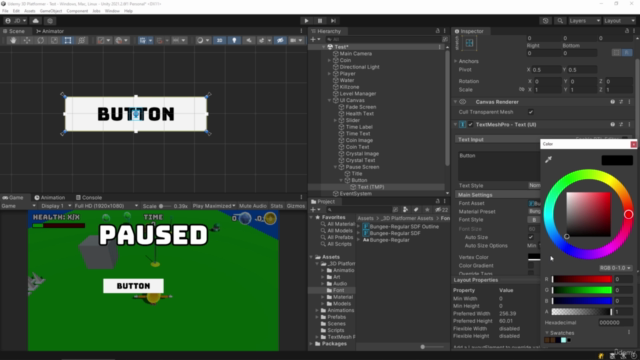Select Main Camera in Hierarchy
Screen dimensions: 640x360
(x=356, y=53)
